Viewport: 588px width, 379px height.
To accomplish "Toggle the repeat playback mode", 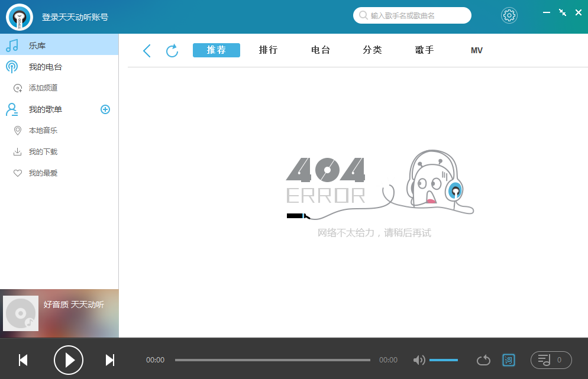I will point(483,360).
